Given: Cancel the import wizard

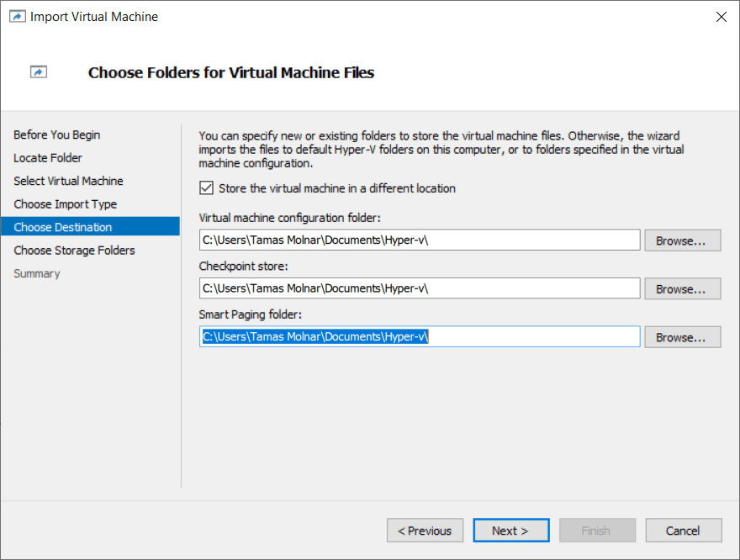Looking at the screenshot, I should (x=683, y=531).
